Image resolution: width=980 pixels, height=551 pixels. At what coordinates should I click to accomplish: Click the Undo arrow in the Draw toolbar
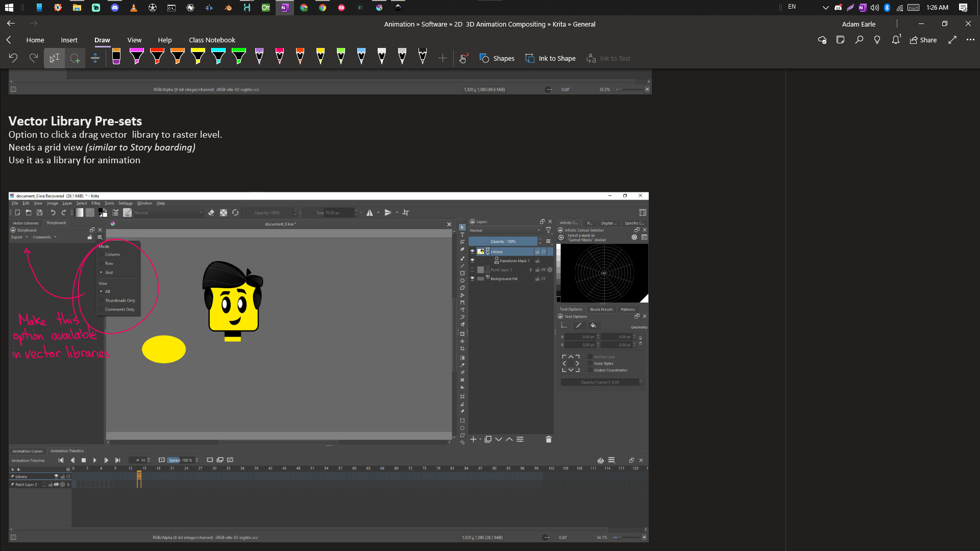(13, 59)
